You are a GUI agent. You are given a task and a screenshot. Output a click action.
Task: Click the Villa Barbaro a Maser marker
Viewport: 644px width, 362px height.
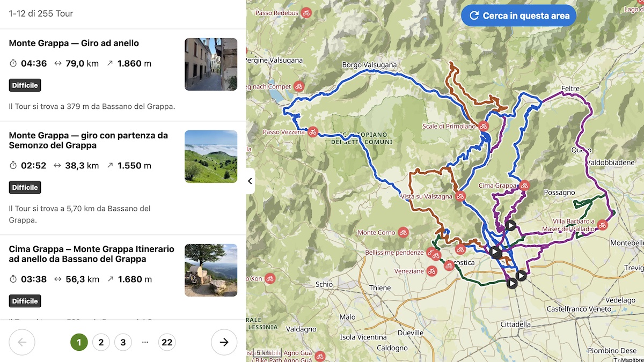(x=602, y=225)
